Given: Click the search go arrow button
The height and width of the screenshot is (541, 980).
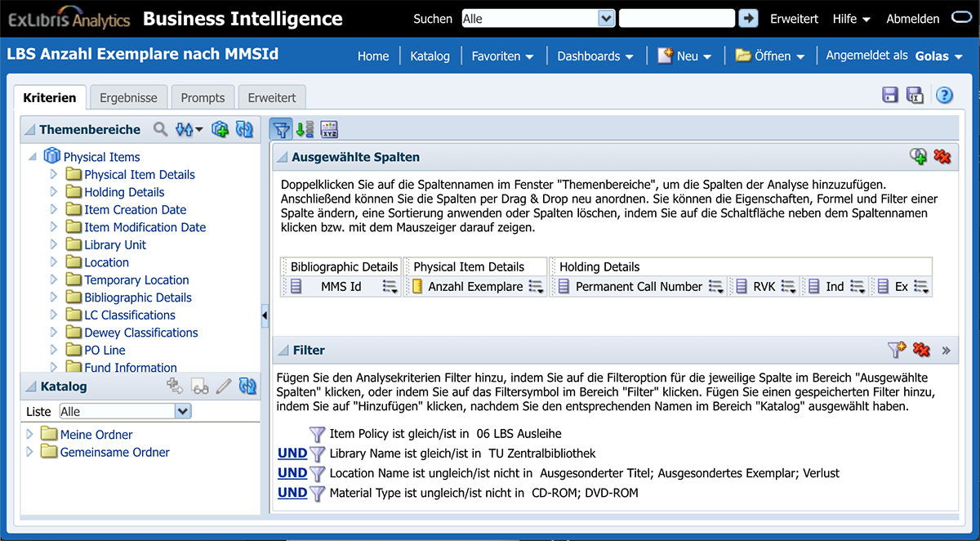Looking at the screenshot, I should [748, 18].
